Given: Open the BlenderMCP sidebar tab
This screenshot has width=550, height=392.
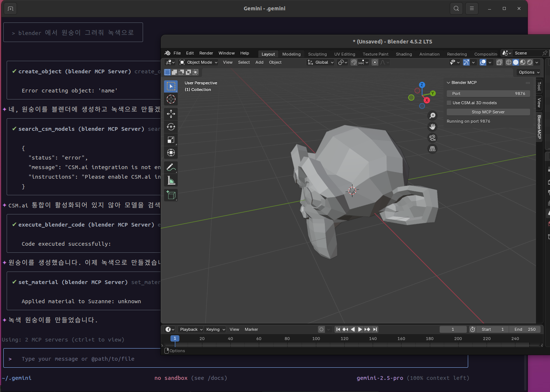Looking at the screenshot, I should click(539, 127).
